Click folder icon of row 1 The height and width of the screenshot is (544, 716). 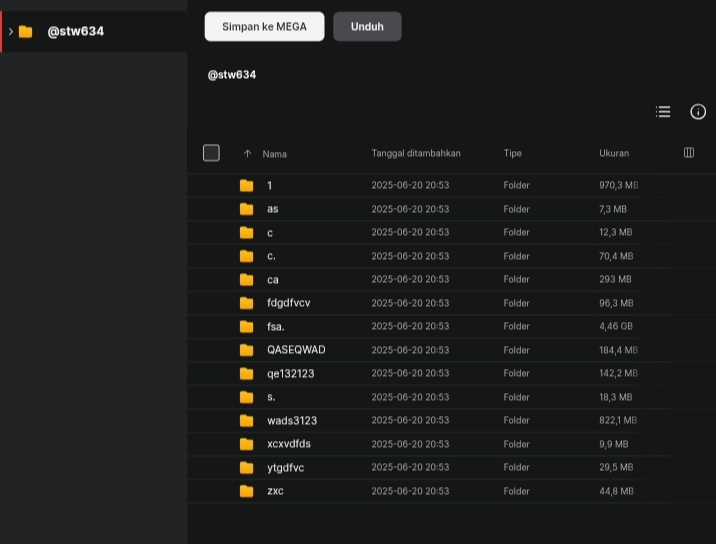click(247, 185)
